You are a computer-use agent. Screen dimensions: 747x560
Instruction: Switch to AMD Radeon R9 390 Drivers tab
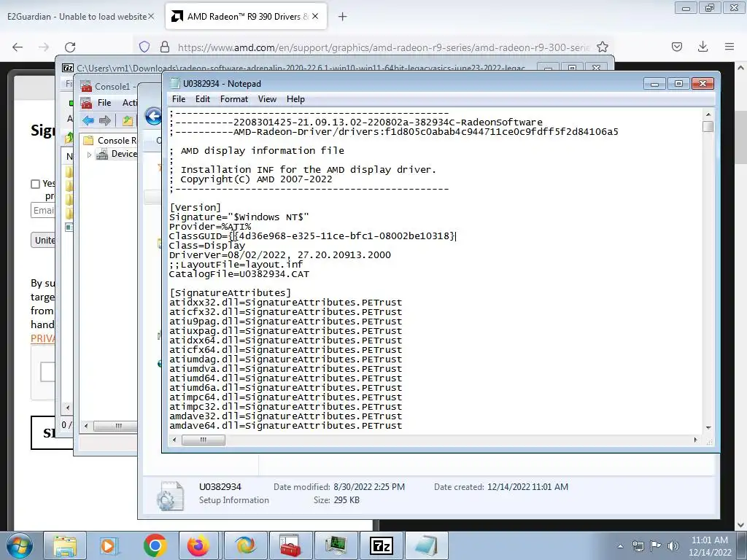247,17
